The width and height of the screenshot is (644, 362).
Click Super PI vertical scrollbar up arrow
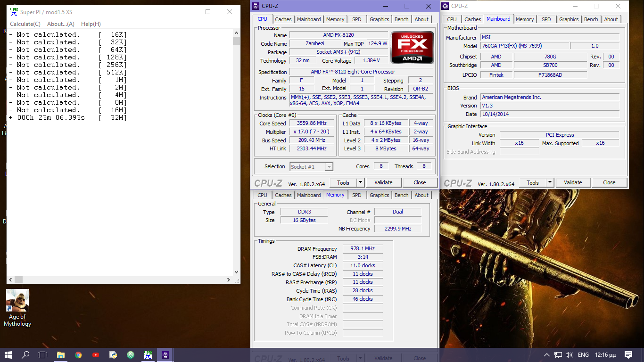click(237, 33)
